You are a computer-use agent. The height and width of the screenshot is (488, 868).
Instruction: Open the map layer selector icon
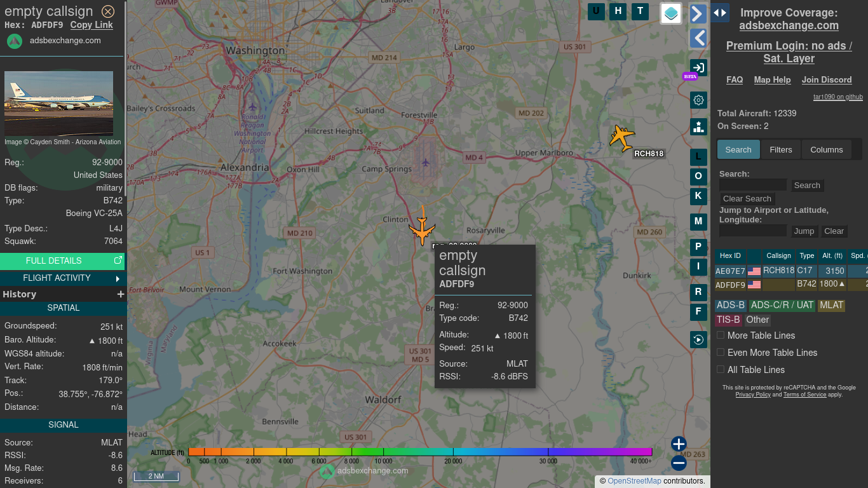(x=671, y=13)
